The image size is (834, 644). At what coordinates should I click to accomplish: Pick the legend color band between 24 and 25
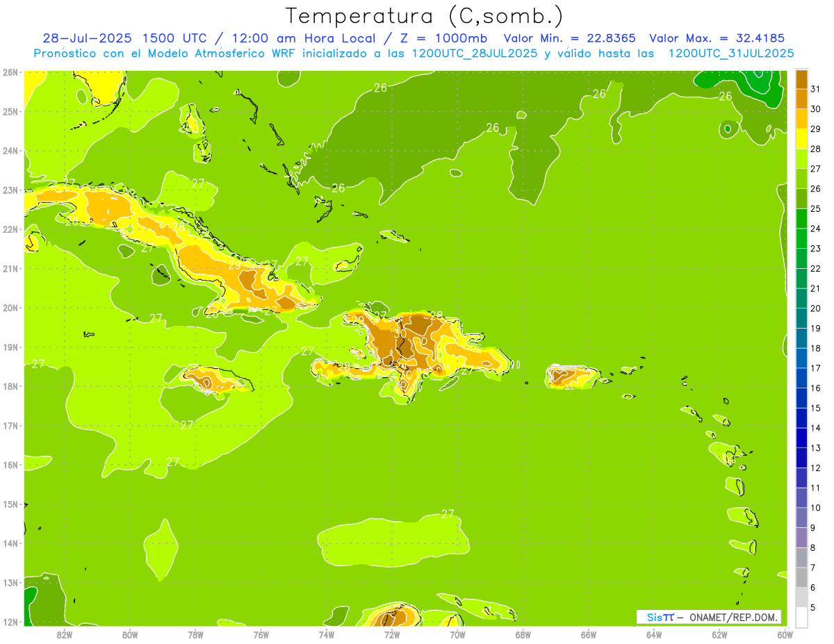tap(802, 219)
